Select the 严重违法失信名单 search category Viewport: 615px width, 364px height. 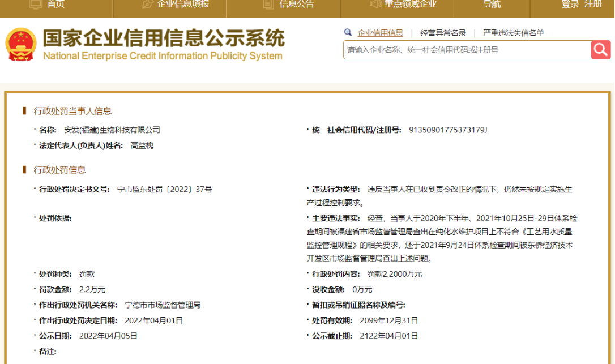tap(514, 33)
